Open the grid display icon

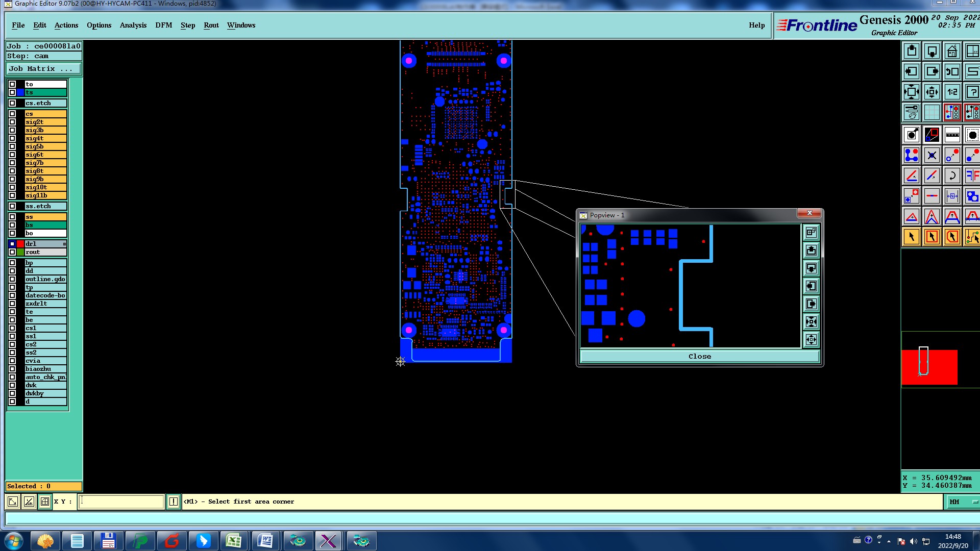click(932, 112)
